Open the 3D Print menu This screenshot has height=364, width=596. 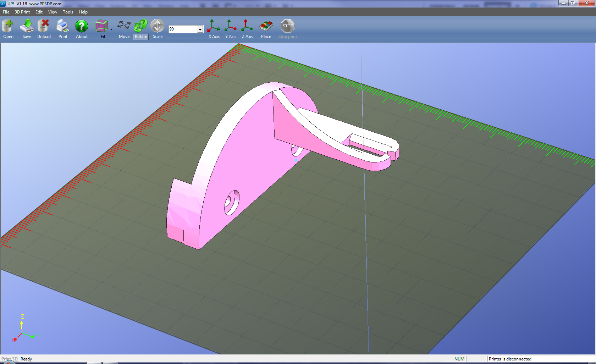point(22,12)
